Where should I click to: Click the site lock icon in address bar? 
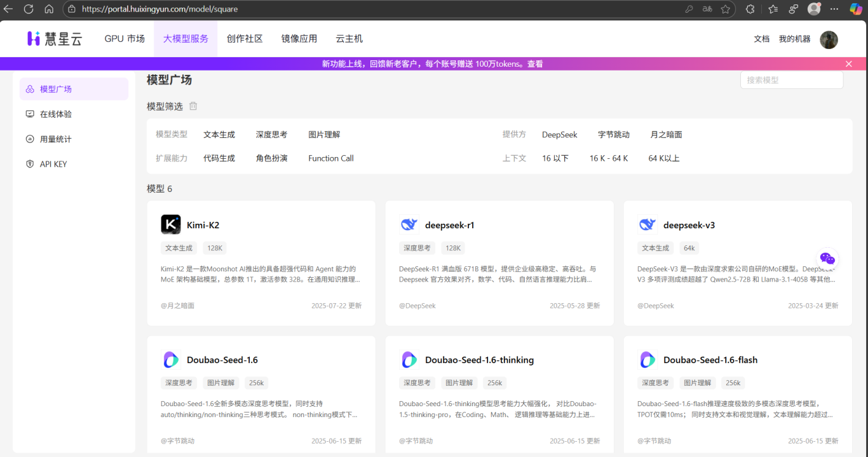[x=72, y=9]
